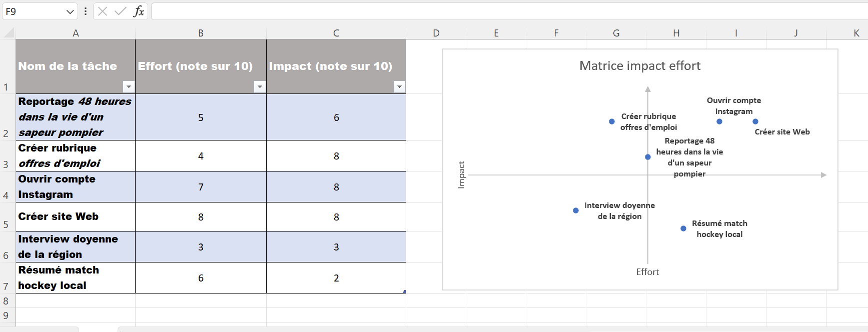Open filter dropdown for Impact column
This screenshot has width=868, height=332.
point(399,86)
